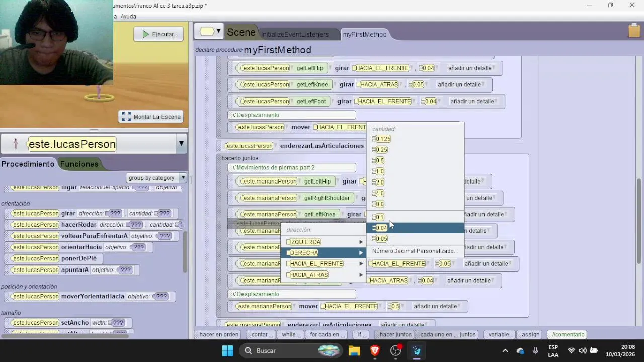644x362 pixels.
Task: Choose 8.0 cantidad option
Action: (x=378, y=204)
